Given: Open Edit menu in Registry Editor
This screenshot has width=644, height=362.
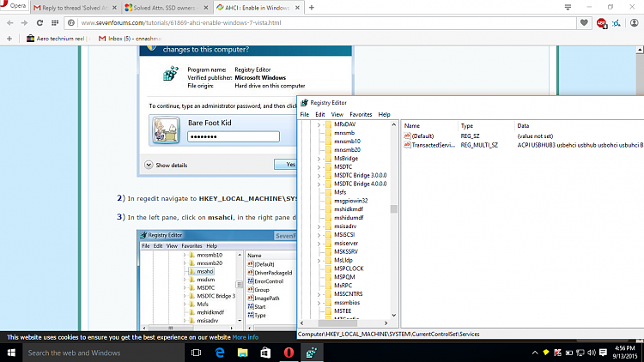Looking at the screenshot, I should tap(320, 114).
